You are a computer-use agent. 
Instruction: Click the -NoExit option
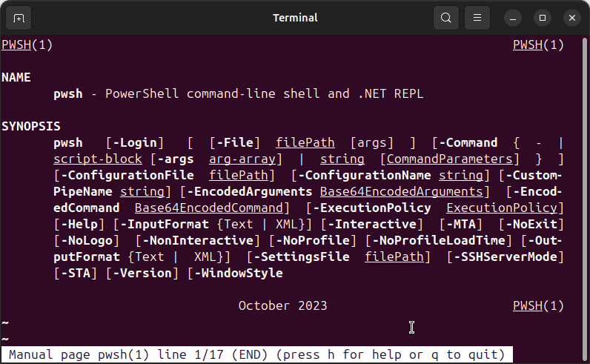[531, 225]
